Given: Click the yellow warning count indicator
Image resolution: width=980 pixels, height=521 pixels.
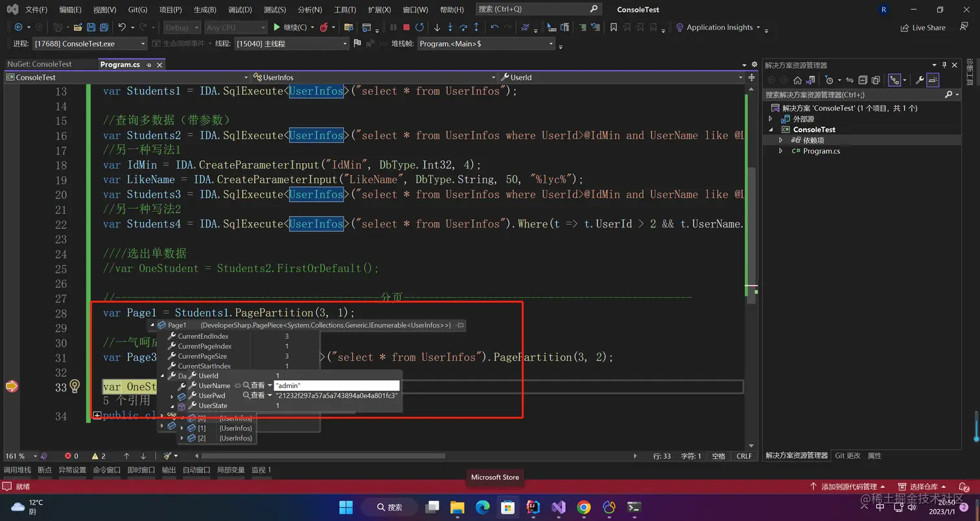Looking at the screenshot, I should (x=99, y=456).
